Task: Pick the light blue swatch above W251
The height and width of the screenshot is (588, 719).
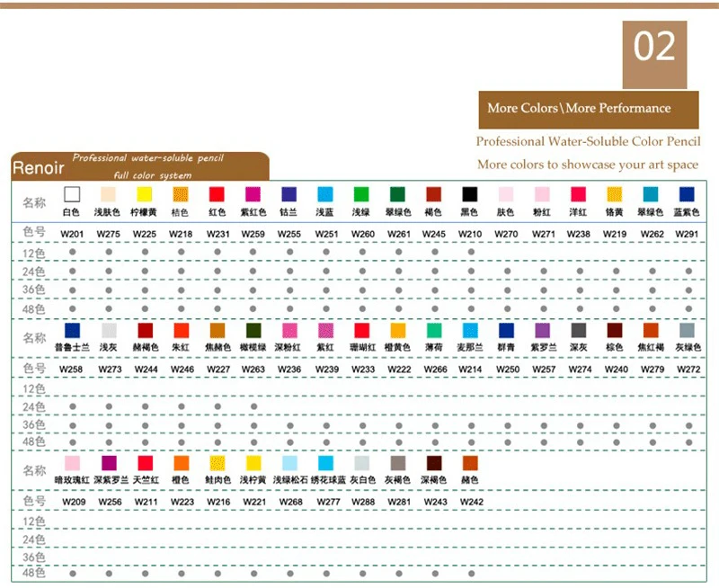Action: tap(325, 194)
